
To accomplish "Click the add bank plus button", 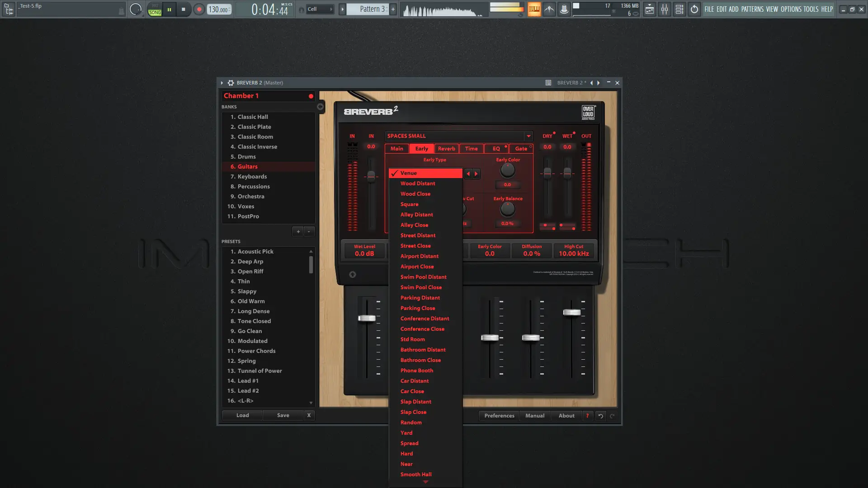I will tap(298, 231).
